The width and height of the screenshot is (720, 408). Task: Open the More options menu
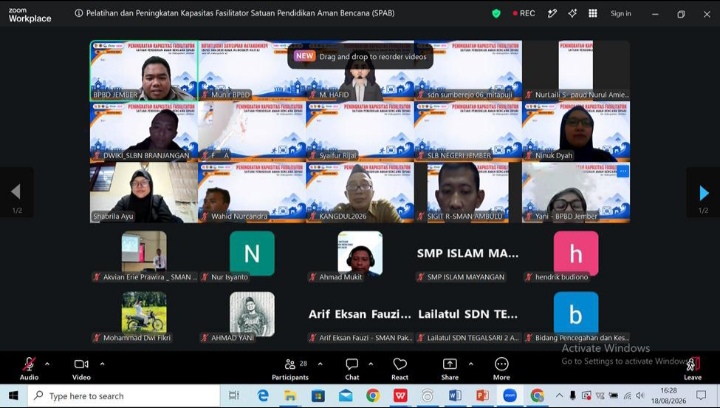pyautogui.click(x=501, y=369)
